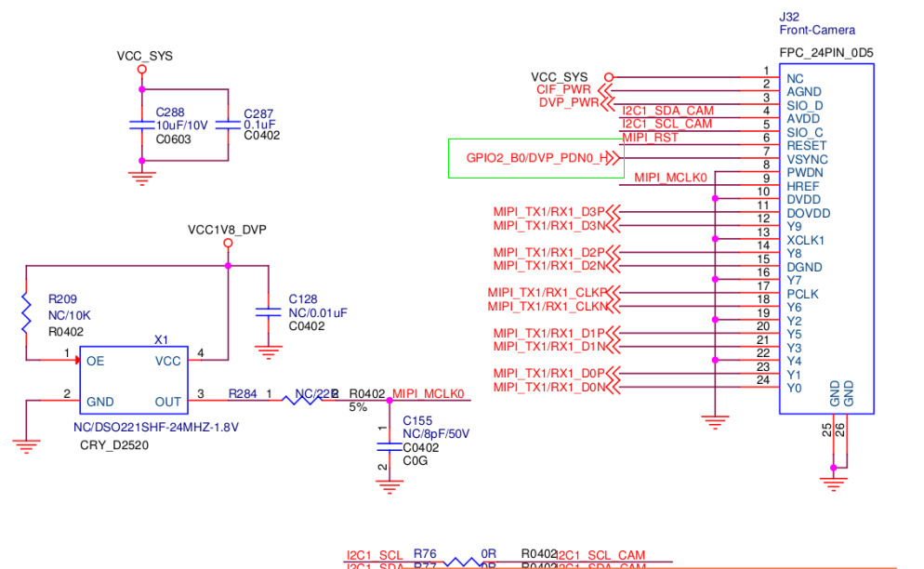Select the X1 oscillator component box
The height and width of the screenshot is (569, 924).
(134, 380)
